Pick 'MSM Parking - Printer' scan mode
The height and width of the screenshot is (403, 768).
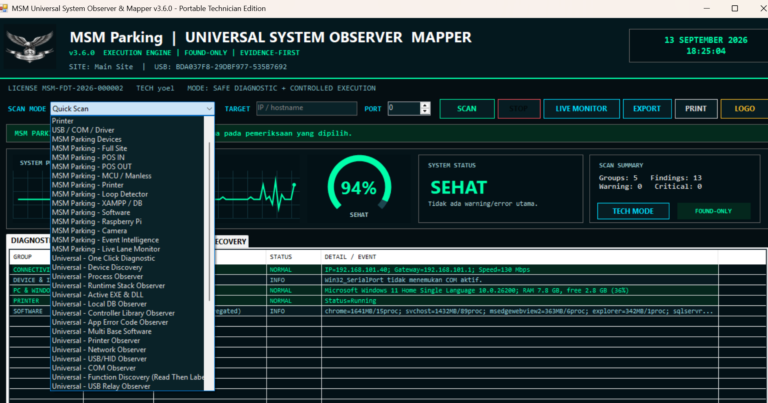[x=88, y=185]
